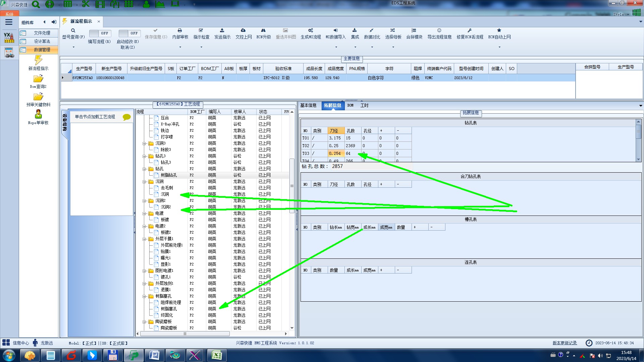Click 重选开料图 button
The width and height of the screenshot is (644, 362).
click(x=286, y=34)
